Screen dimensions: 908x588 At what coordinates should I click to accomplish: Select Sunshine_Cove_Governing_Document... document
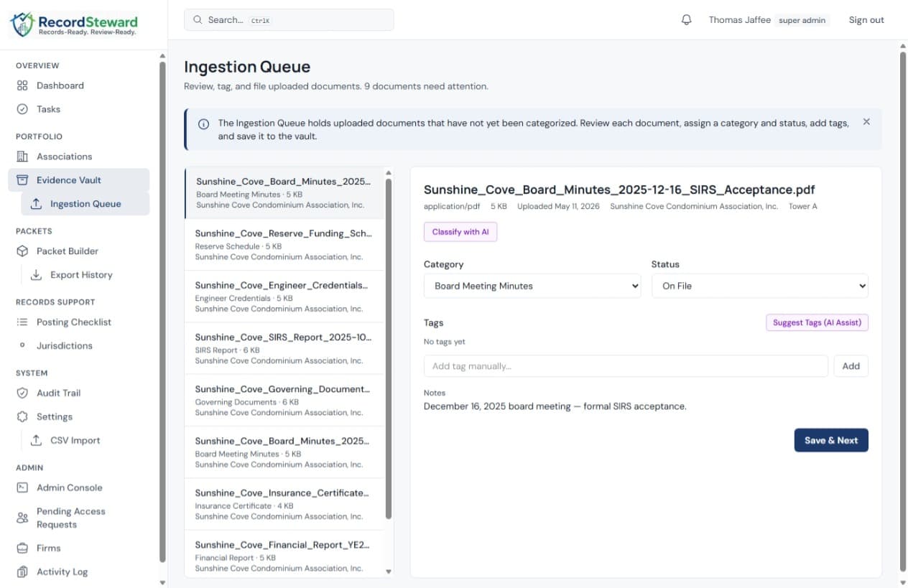point(284,401)
